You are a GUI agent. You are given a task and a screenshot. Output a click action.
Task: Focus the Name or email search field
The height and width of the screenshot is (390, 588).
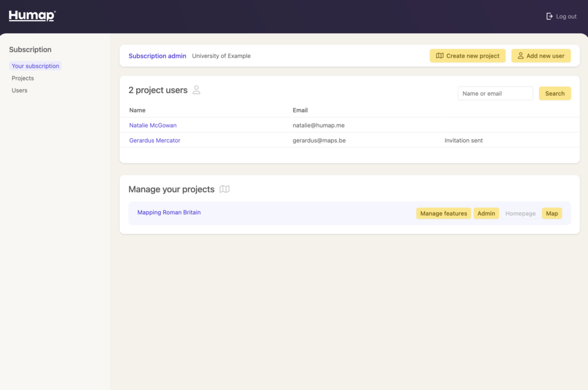click(x=495, y=93)
